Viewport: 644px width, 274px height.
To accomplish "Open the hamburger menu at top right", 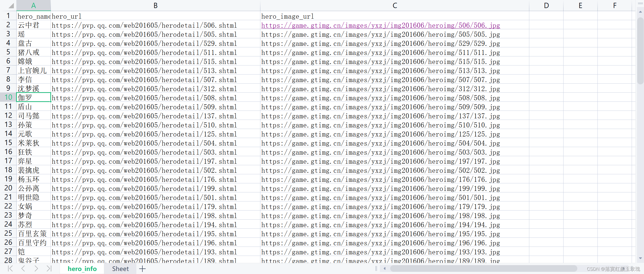I will point(640,4).
